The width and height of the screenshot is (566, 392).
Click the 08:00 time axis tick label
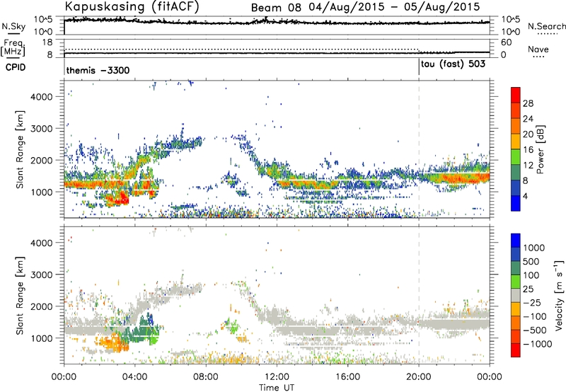click(206, 377)
